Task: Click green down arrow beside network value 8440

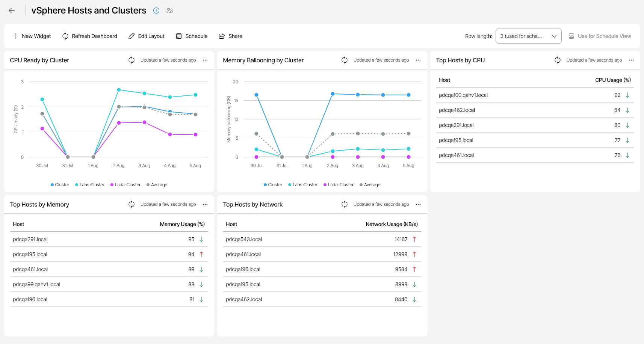Action: 414,299
